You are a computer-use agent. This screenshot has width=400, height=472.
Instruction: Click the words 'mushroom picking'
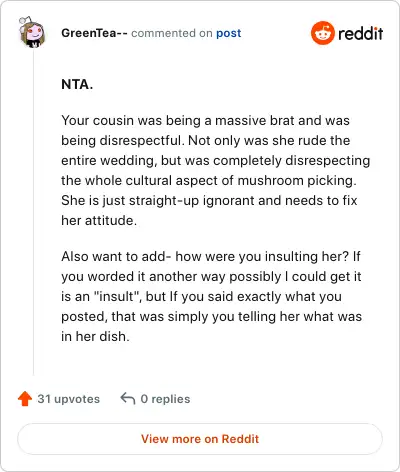tap(295, 181)
